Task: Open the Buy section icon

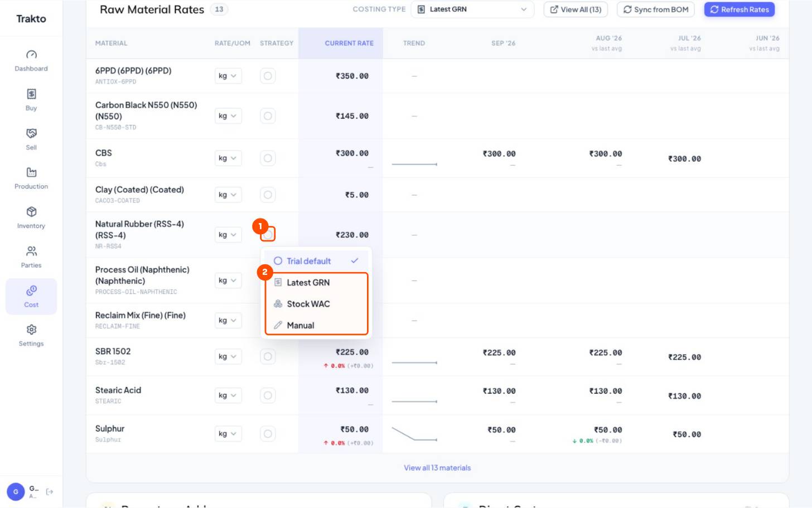Action: click(31, 94)
